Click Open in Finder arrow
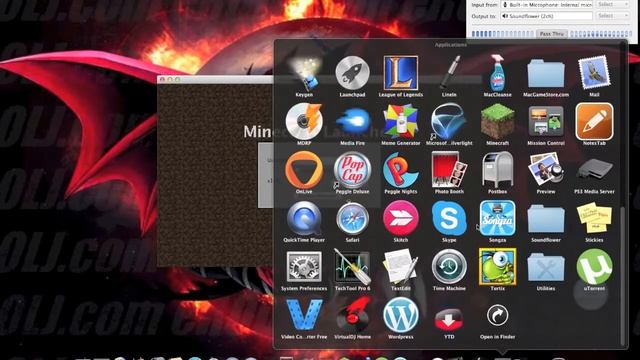 tap(497, 315)
